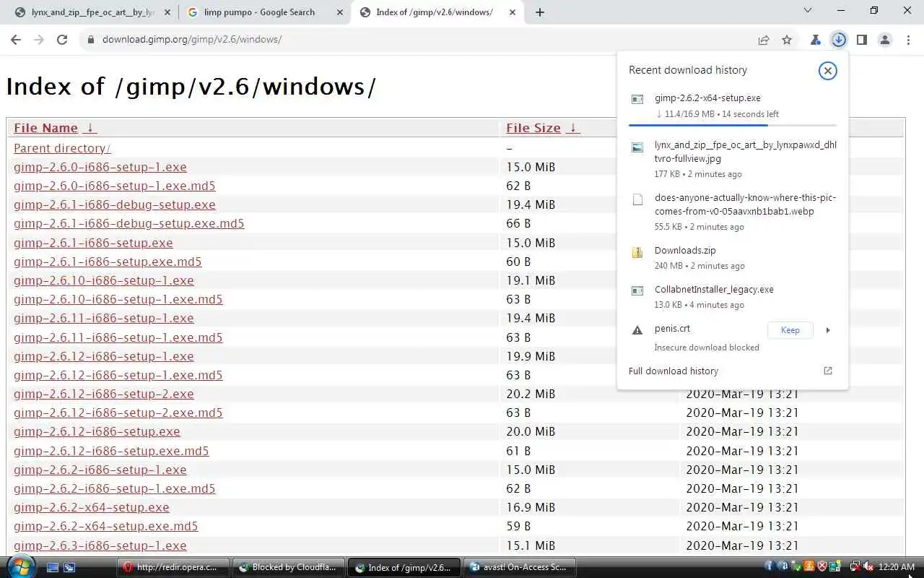Click the volume muted tray icon
This screenshot has width=924, height=578.
coord(868,567)
